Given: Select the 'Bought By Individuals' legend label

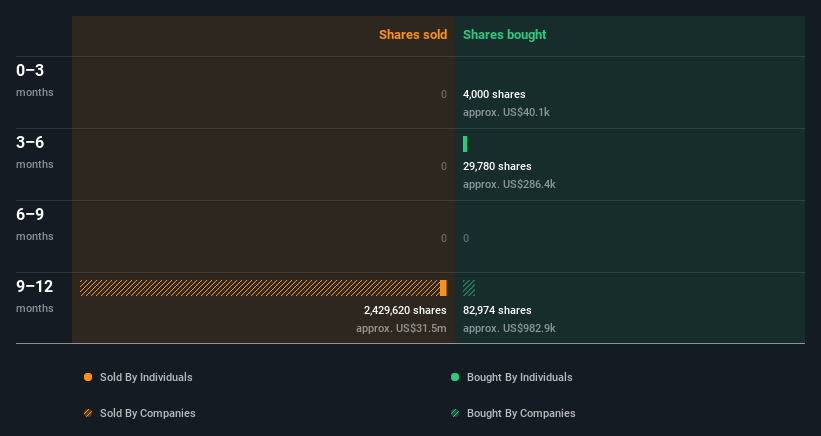Looking at the screenshot, I should coord(519,377).
